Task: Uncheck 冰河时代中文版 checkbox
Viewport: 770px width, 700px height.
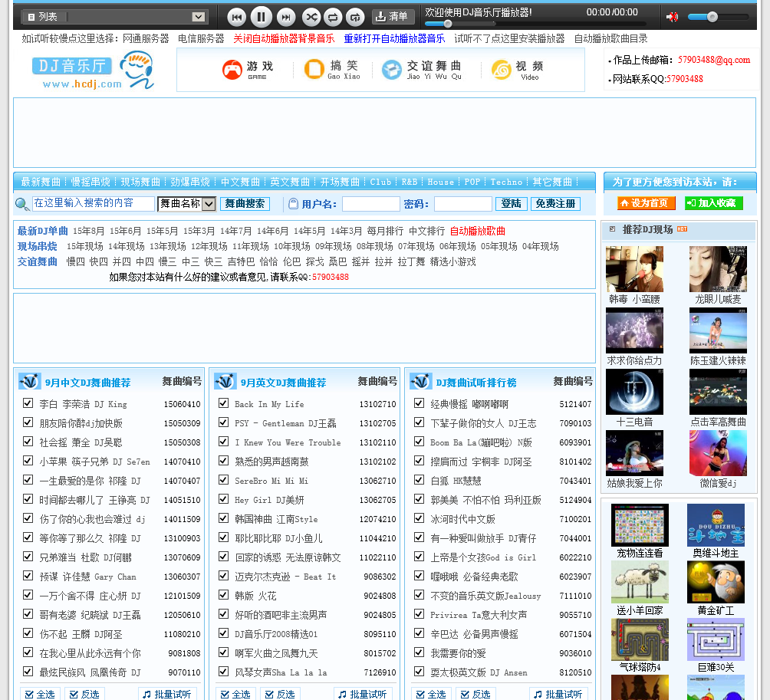Action: pyautogui.click(x=419, y=518)
